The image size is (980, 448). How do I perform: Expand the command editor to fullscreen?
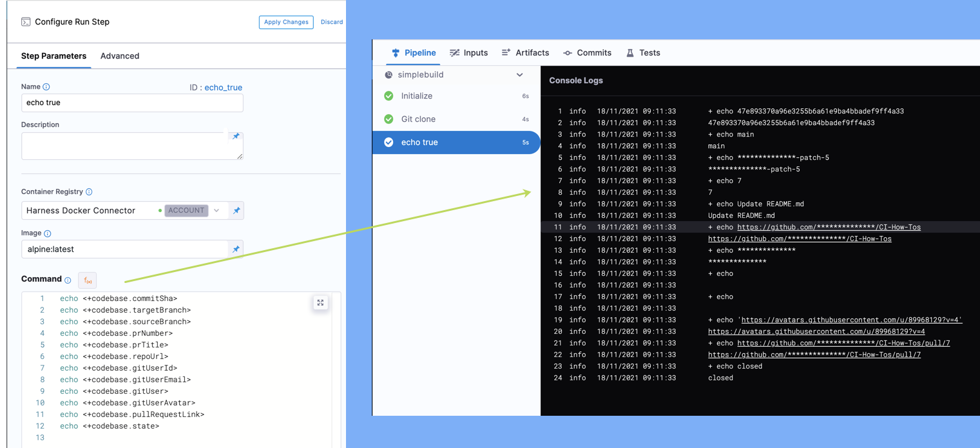(x=320, y=303)
